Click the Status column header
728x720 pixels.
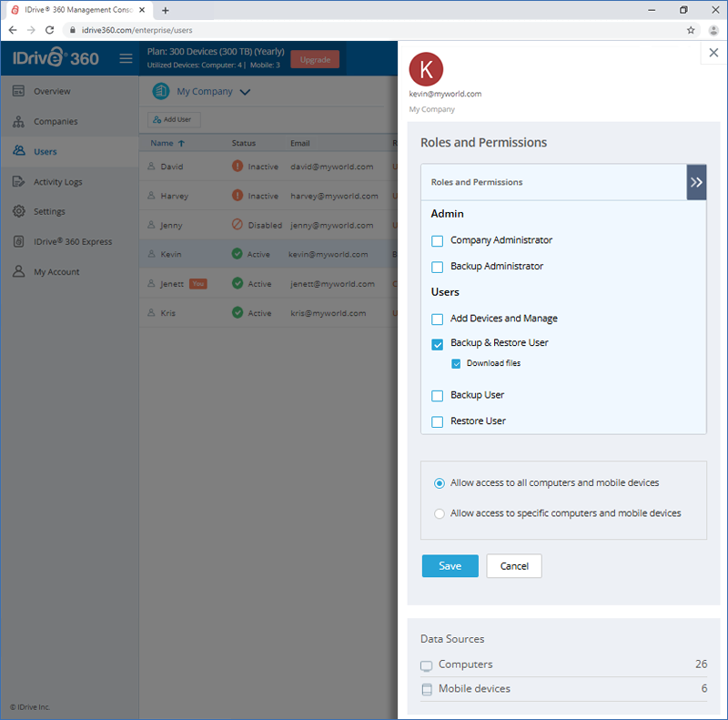pos(244,144)
